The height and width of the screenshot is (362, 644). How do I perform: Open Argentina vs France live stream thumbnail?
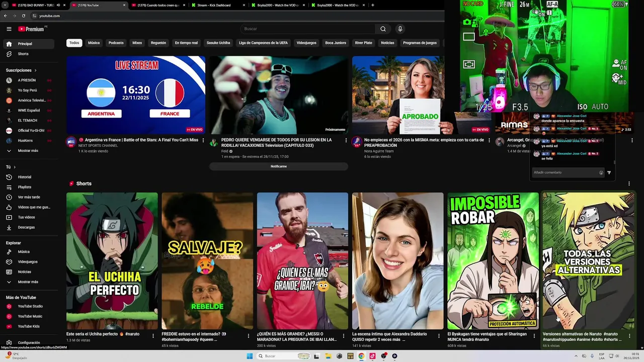[x=136, y=95]
